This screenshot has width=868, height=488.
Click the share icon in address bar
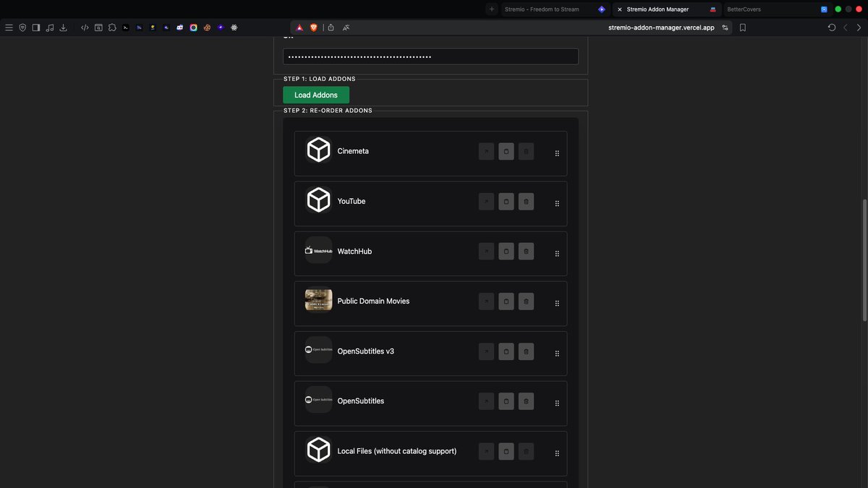point(331,27)
